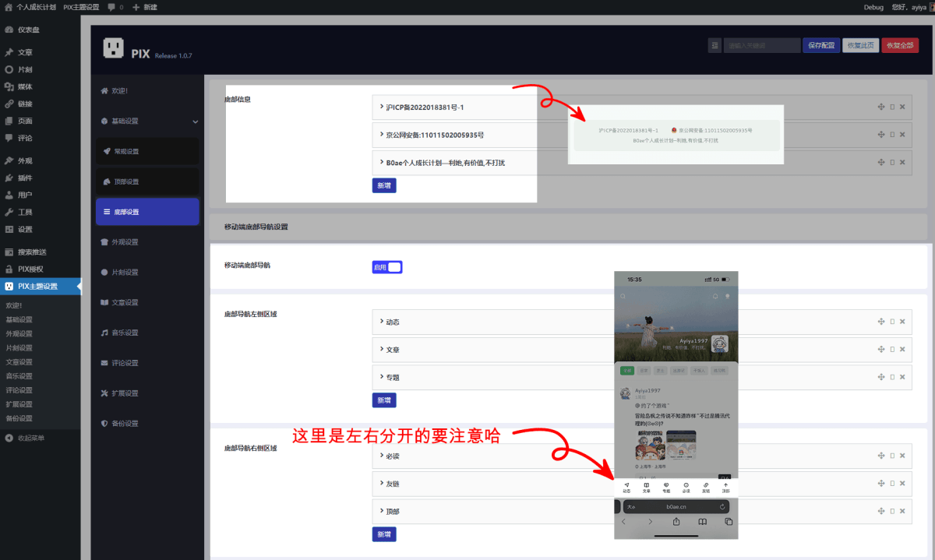Go to 插件 in the WordPress sidebar
This screenshot has width=935, height=560.
[x=25, y=178]
